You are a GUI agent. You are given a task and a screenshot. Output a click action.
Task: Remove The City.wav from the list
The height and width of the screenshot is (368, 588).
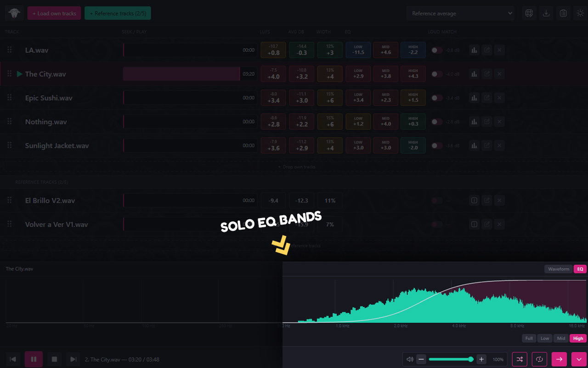(500, 74)
